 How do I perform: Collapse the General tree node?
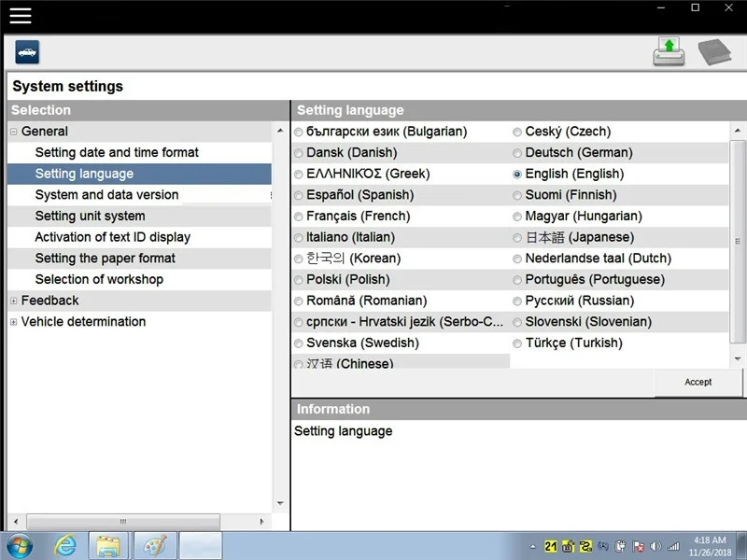click(14, 132)
